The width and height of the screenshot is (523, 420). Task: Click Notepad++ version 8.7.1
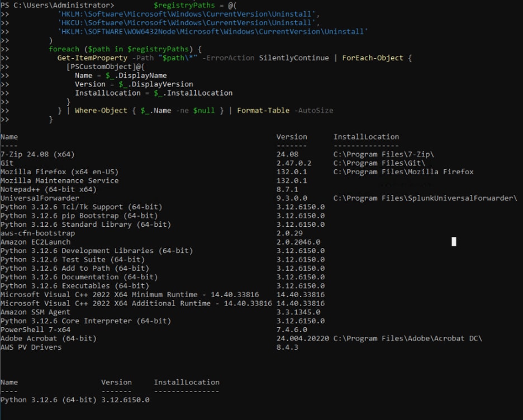(288, 189)
